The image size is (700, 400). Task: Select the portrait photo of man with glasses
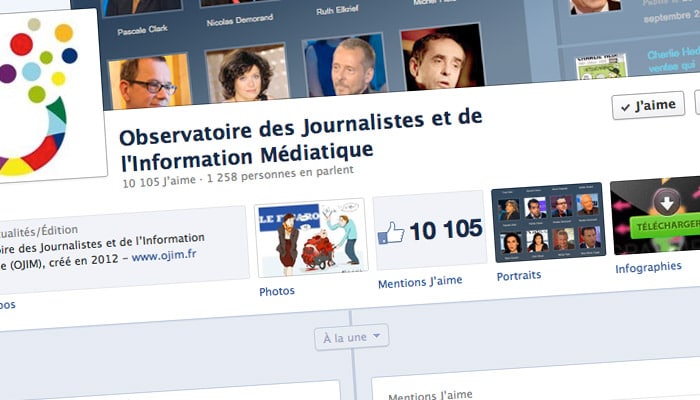pos(150,82)
